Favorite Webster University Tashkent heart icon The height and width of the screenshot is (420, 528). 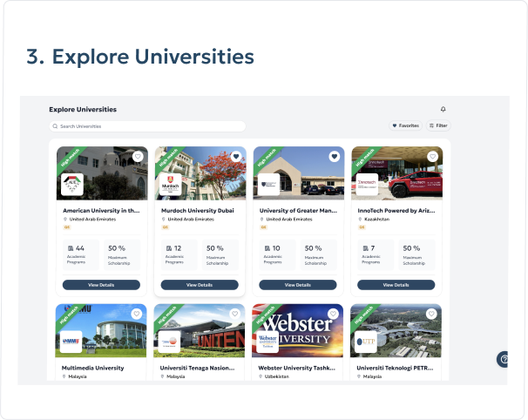pos(333,314)
